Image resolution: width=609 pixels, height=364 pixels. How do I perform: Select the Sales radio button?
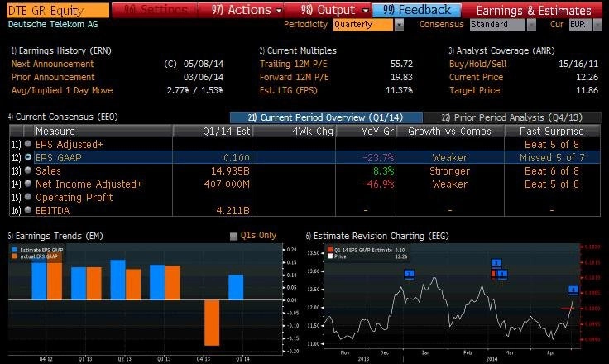pos(28,170)
